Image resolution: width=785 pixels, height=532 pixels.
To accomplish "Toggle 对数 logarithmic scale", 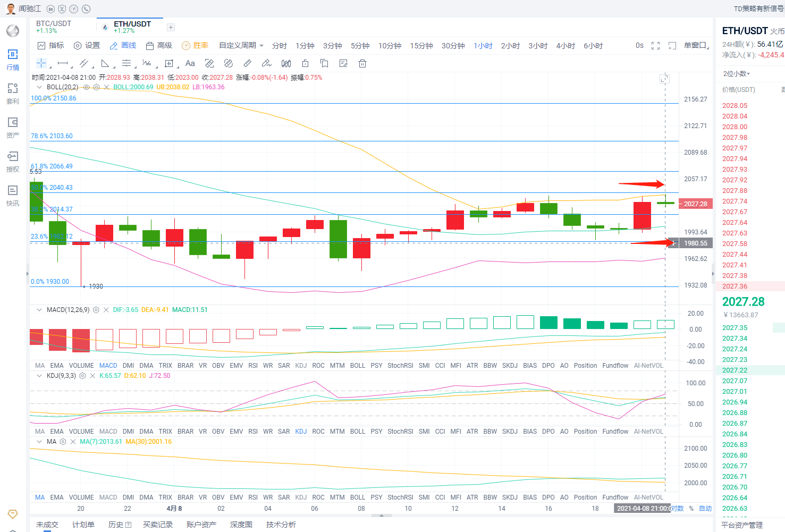I will point(677,509).
